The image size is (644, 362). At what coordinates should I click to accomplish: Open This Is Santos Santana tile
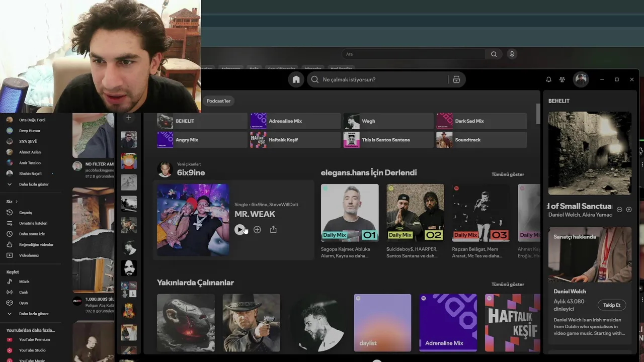point(388,140)
